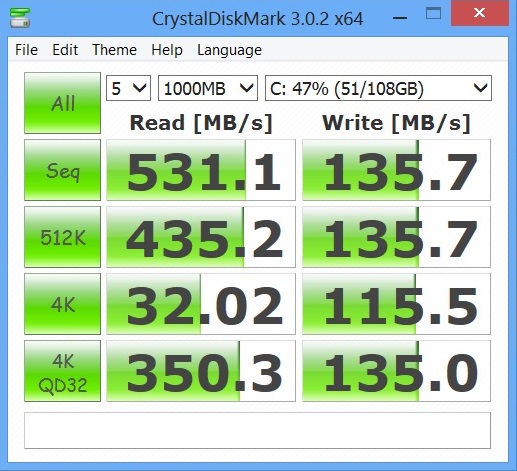
Task: Start the 4K QD32 benchmark test
Action: (62, 371)
